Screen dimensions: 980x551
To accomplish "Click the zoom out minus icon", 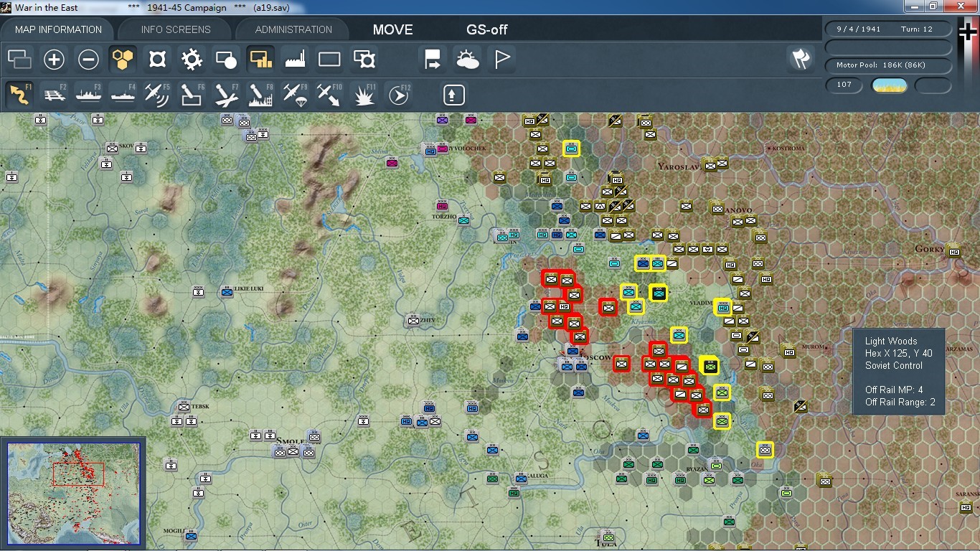I will [x=88, y=60].
